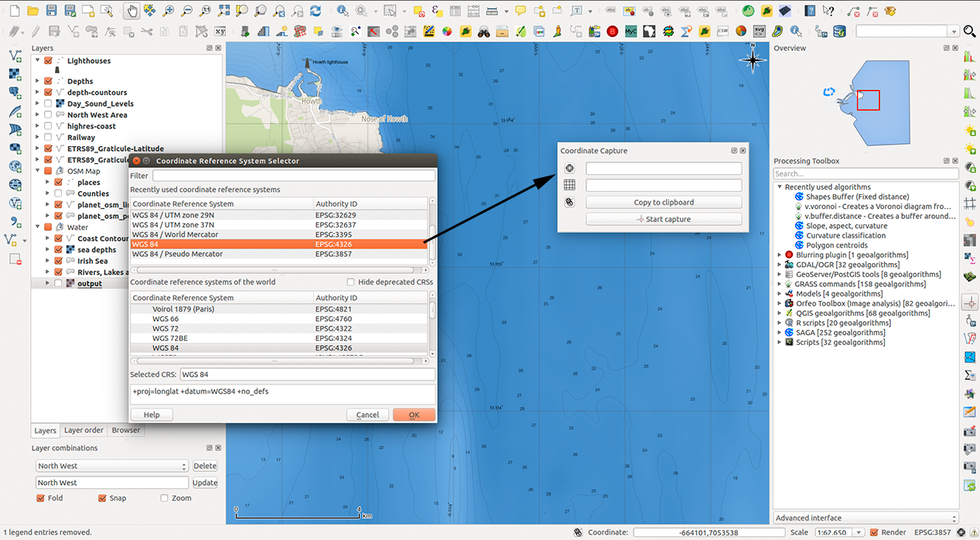Image resolution: width=980 pixels, height=540 pixels.
Task: Toggle mouse tracking icon in Coordinate Capture
Action: (569, 203)
